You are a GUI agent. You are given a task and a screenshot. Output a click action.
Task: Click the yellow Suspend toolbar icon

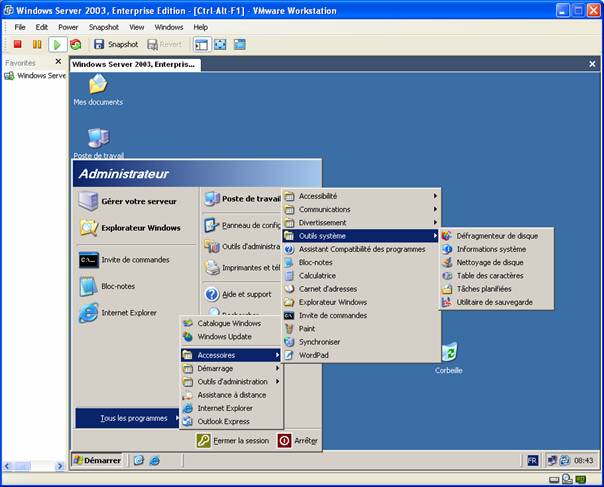coord(37,44)
